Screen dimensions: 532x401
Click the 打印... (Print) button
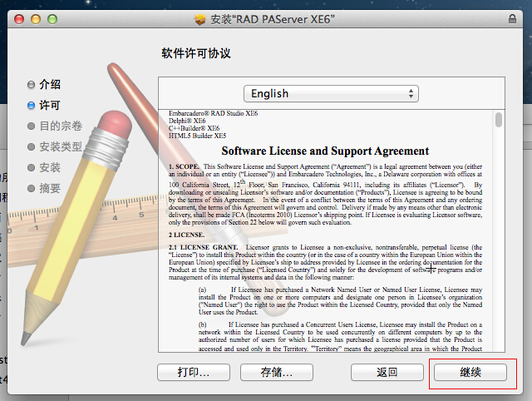pyautogui.click(x=194, y=373)
